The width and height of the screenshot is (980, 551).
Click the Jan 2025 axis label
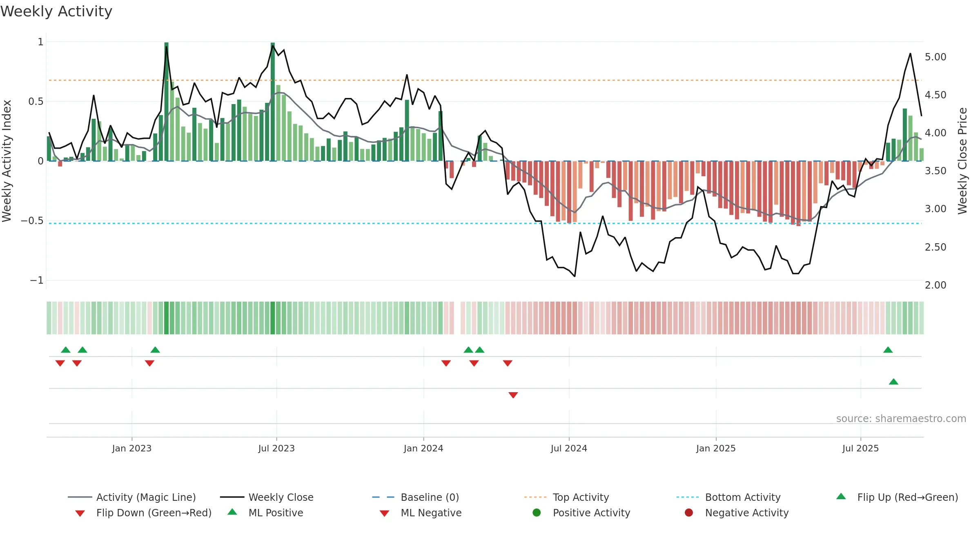[x=716, y=448]
